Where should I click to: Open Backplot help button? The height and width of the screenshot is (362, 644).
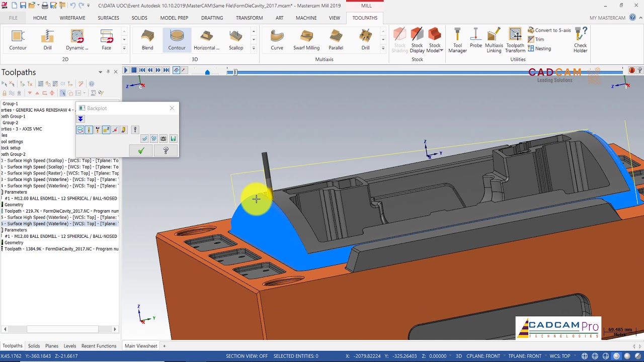pos(166,150)
